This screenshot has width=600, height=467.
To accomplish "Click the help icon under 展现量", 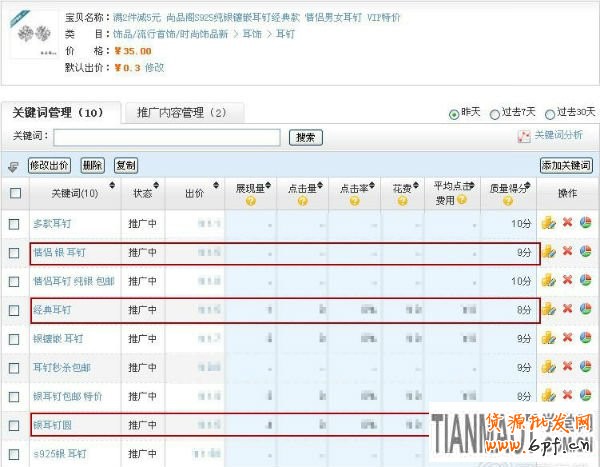I will click(250, 201).
